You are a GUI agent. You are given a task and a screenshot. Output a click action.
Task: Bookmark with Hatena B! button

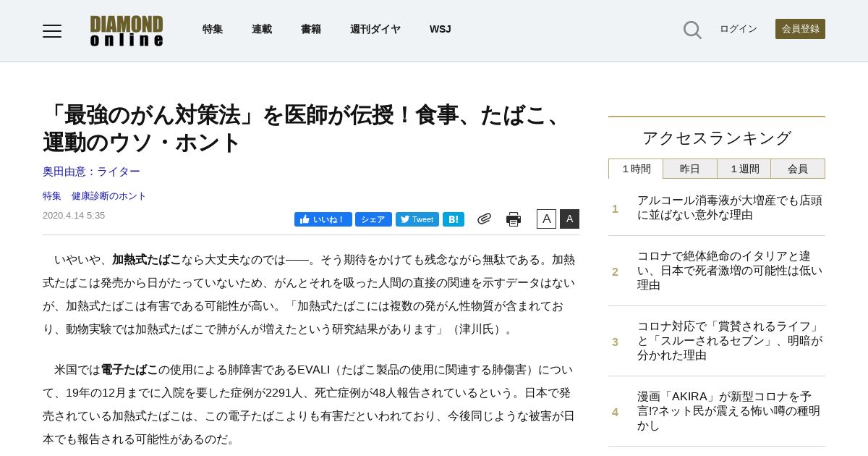coord(454,219)
